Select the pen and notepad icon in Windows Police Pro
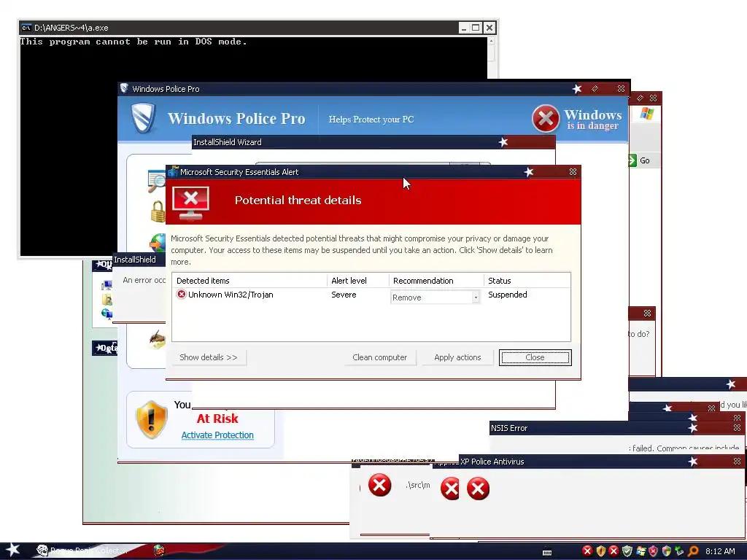747x560 pixels. [158, 340]
